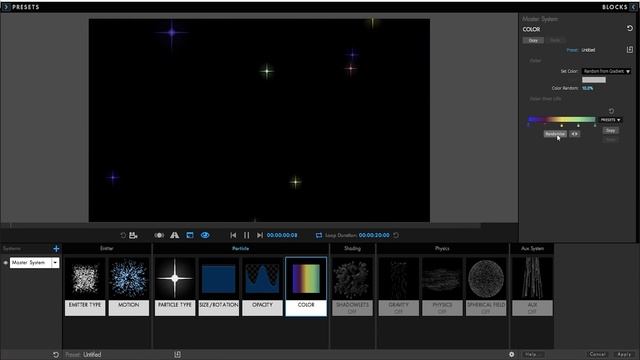
Task: Randomize the color gradient
Action: pyautogui.click(x=555, y=134)
